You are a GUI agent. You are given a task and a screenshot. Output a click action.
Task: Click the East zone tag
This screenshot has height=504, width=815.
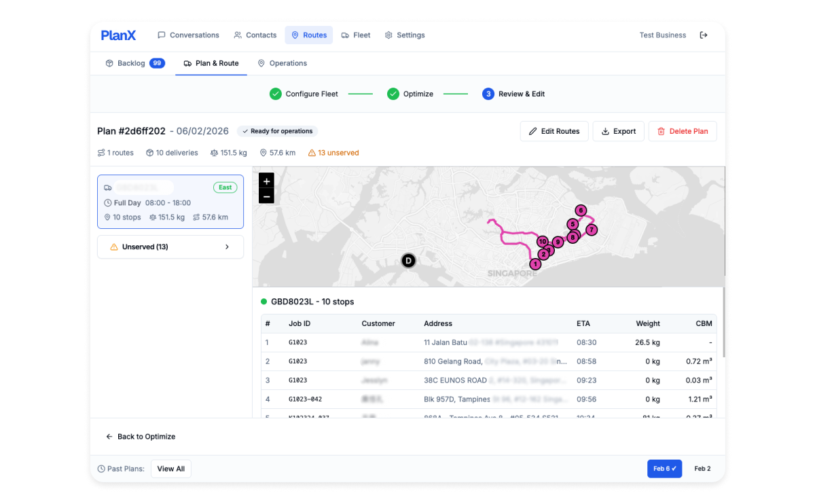[x=225, y=187]
